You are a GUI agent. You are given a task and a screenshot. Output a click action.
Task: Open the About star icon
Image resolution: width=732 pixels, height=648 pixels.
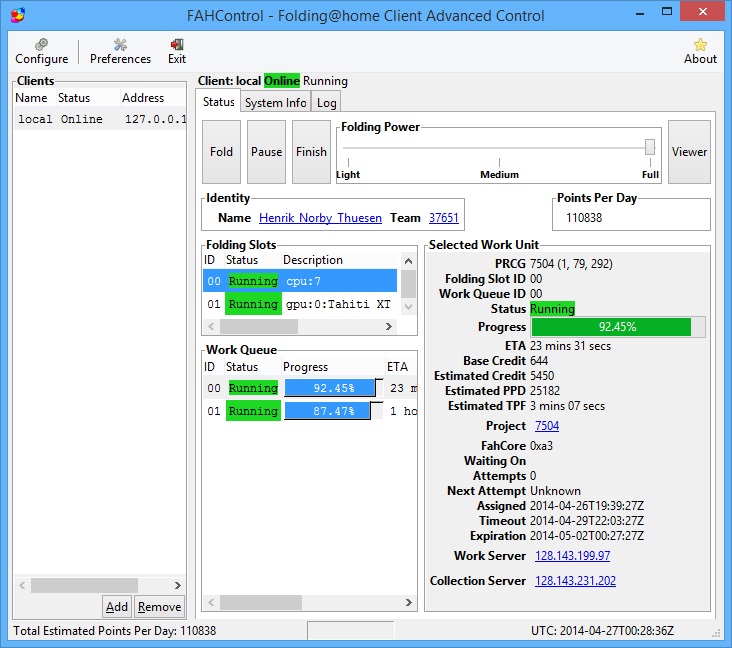[700, 51]
